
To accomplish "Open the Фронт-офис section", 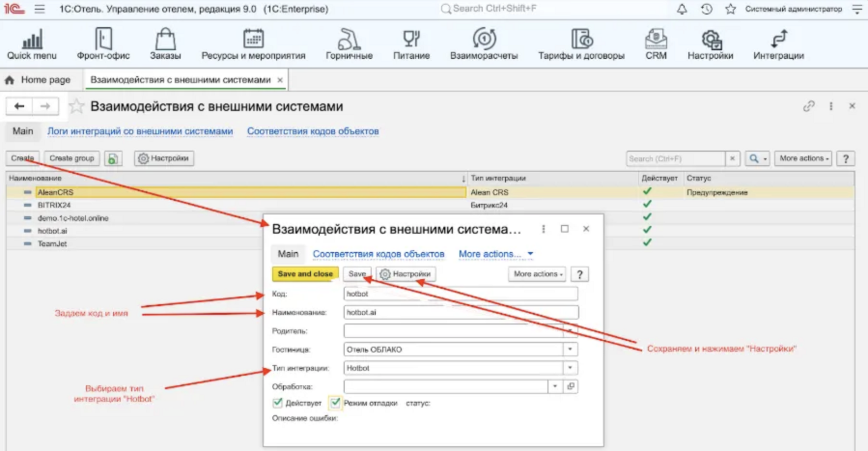I will [x=103, y=44].
